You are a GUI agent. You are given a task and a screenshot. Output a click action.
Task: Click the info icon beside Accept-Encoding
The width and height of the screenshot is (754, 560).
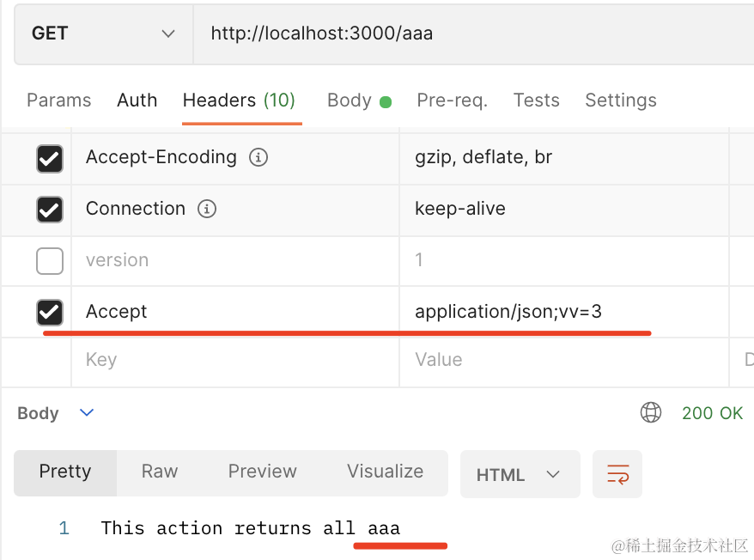(258, 158)
